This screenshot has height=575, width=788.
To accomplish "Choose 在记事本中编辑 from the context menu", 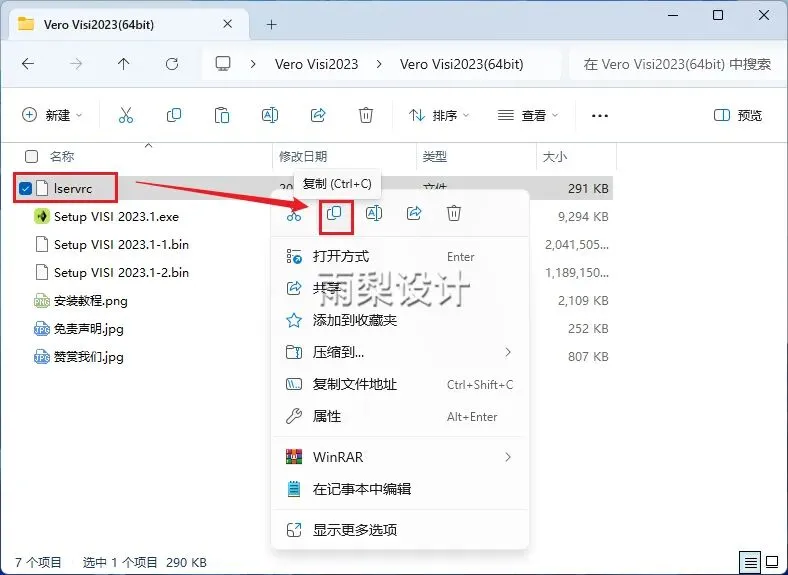I will (400, 489).
